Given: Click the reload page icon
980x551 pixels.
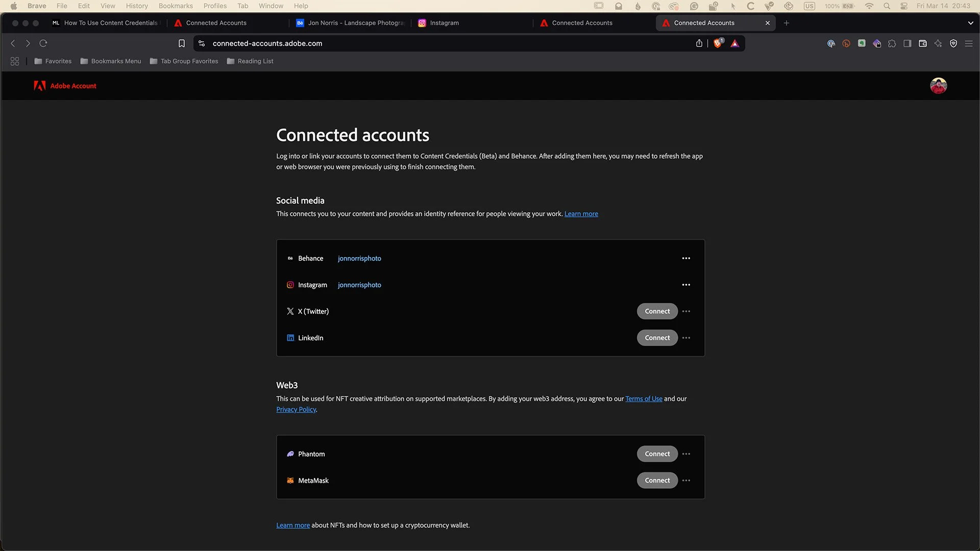Looking at the screenshot, I should pyautogui.click(x=43, y=43).
